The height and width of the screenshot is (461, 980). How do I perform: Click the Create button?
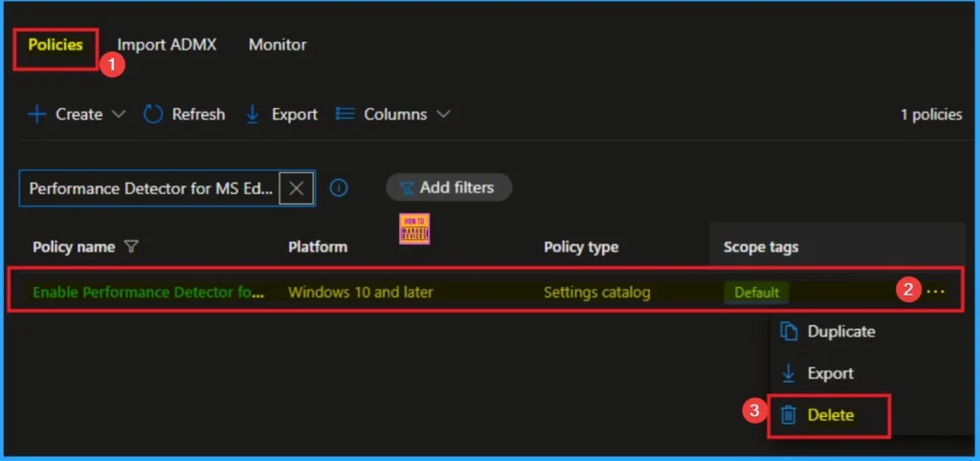coord(77,115)
